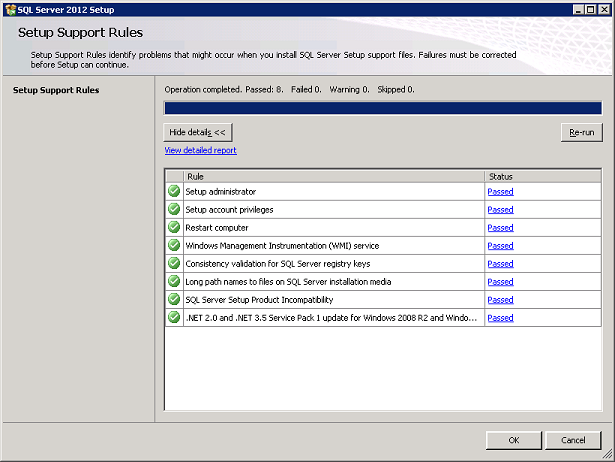Click the green check icon for Restart computer
615x462 pixels.
pyautogui.click(x=174, y=227)
